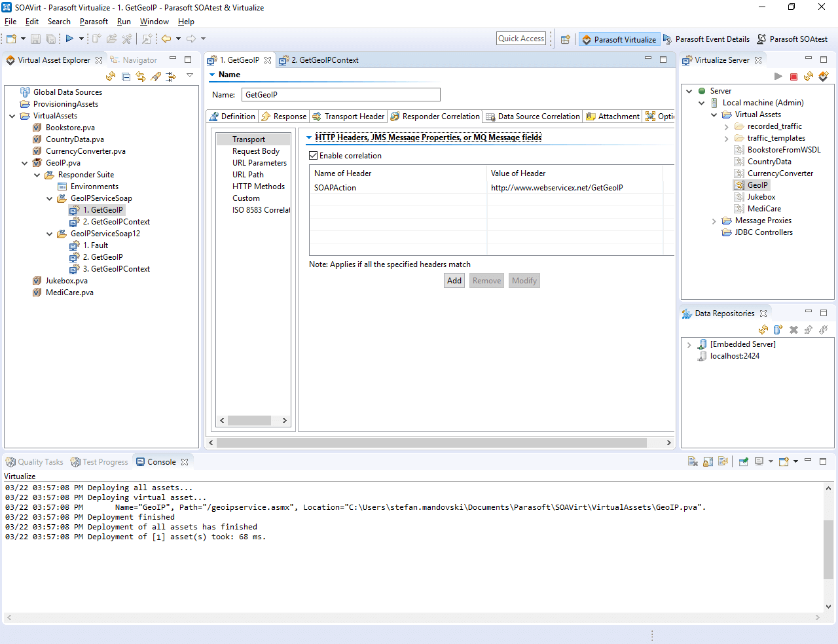The image size is (838, 644).
Task: Open the 2. GetGeoIPContext editor tab
Action: (319, 60)
